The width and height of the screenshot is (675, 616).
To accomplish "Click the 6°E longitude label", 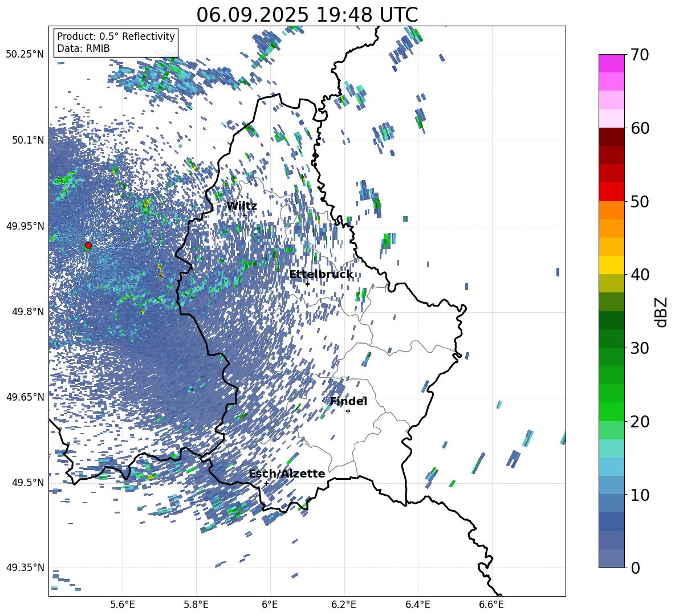I will 270,605.
